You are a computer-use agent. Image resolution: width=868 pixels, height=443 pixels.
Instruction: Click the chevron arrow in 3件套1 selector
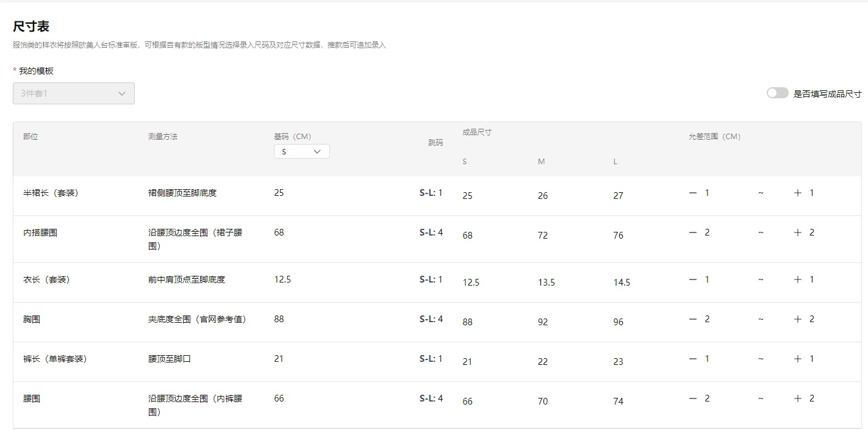[x=122, y=93]
